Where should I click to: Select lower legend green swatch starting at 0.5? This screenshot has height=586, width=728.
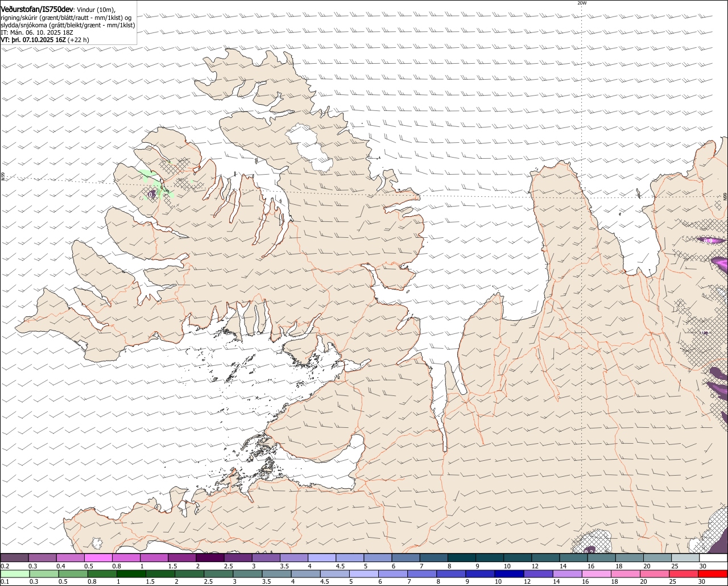[x=73, y=574]
